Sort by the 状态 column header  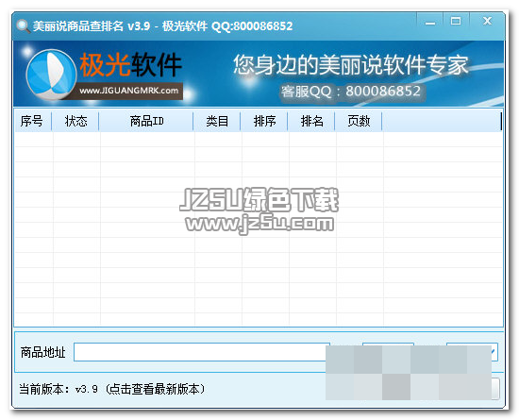[75, 122]
